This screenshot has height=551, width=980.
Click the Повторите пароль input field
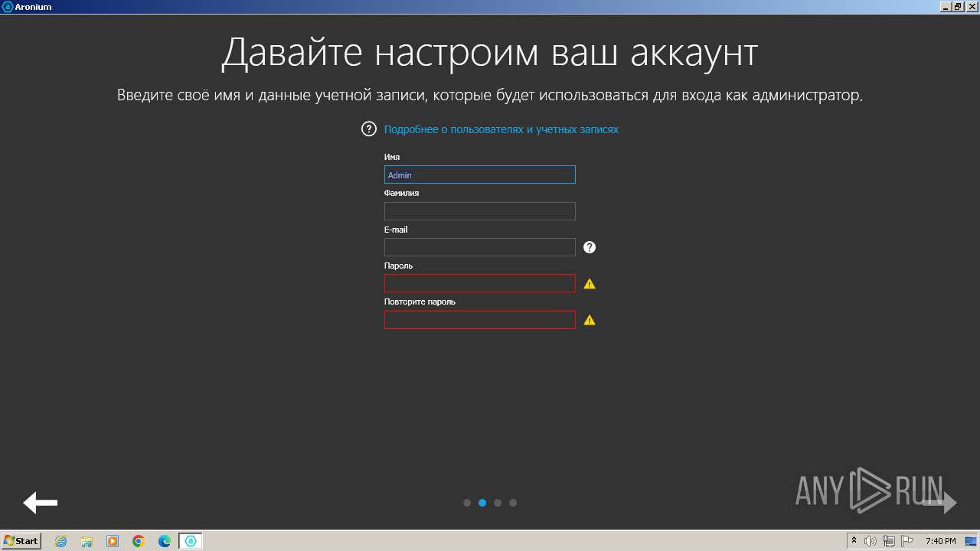(x=479, y=320)
